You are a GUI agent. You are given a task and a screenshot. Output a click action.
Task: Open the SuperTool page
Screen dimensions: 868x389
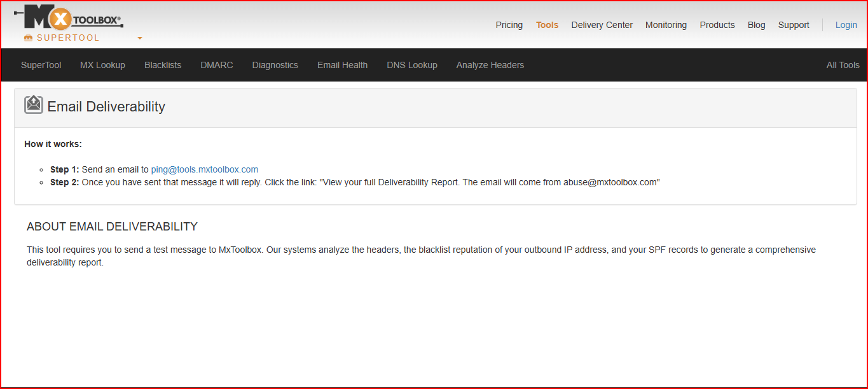point(41,65)
